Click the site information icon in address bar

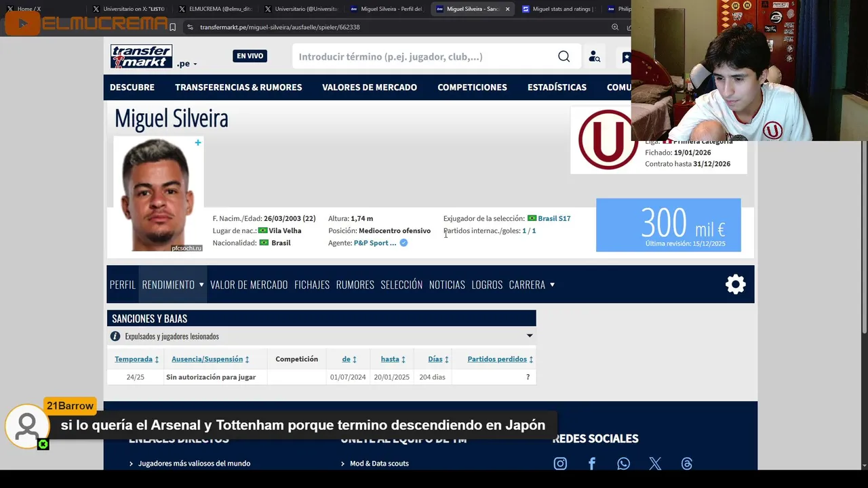(x=190, y=27)
